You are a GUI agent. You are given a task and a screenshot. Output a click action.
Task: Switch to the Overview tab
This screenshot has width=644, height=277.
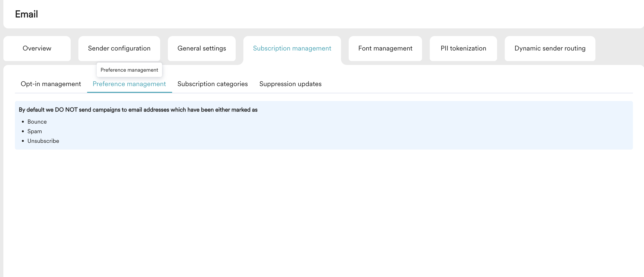tap(37, 49)
